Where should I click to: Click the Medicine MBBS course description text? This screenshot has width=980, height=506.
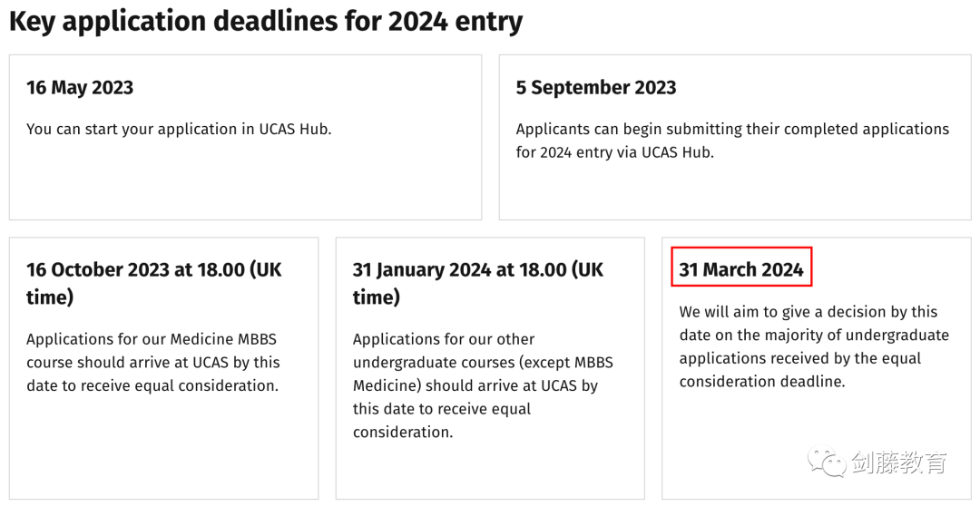pyautogui.click(x=153, y=363)
